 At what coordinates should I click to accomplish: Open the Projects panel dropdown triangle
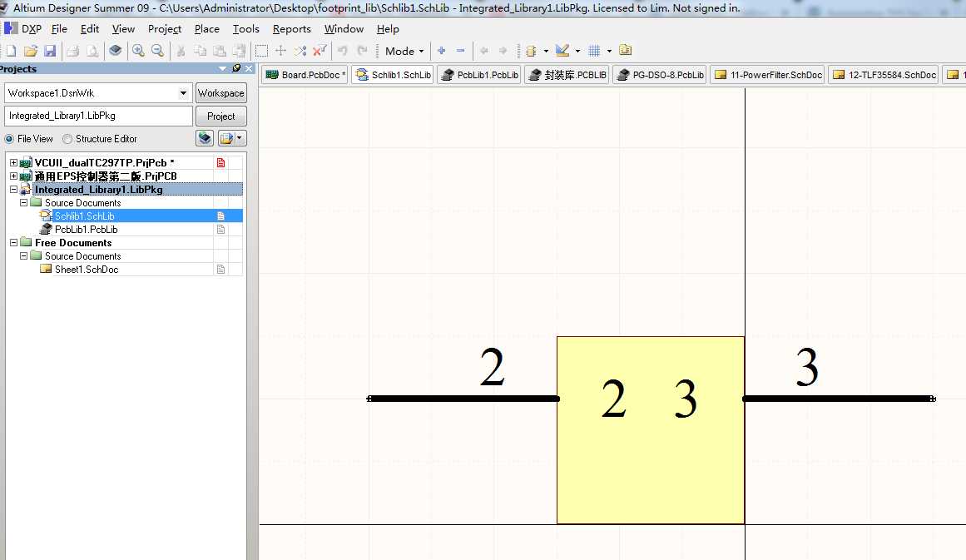(x=222, y=68)
